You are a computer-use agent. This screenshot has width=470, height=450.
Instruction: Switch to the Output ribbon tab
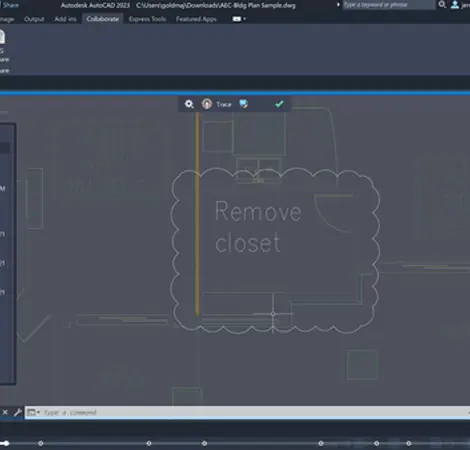click(x=34, y=19)
